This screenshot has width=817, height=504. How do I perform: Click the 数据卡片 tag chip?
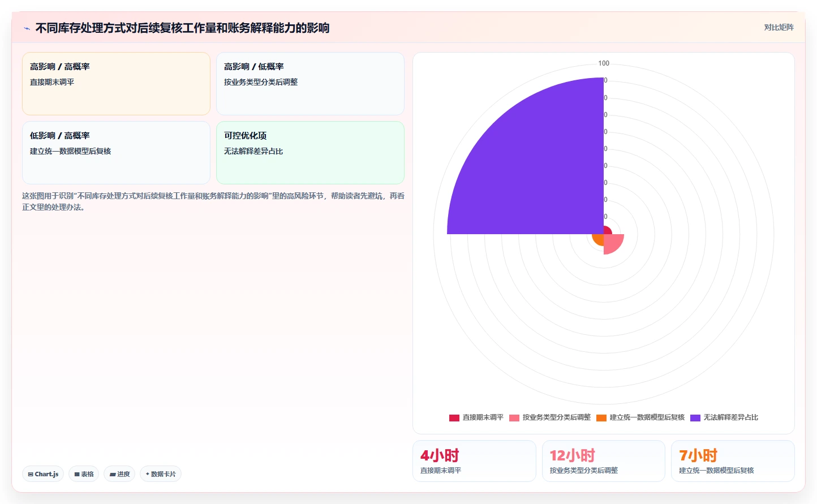pyautogui.click(x=161, y=474)
